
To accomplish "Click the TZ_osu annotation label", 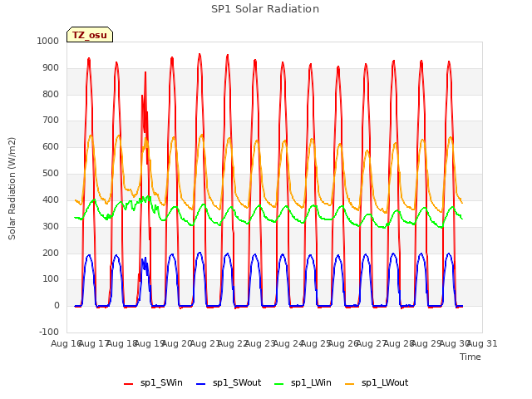I will pos(90,35).
